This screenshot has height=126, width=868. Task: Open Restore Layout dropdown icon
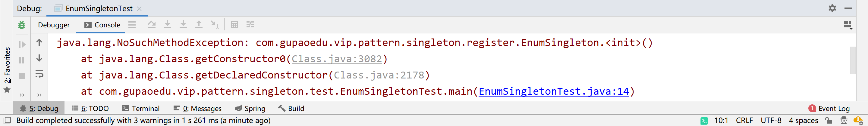pyautogui.click(x=848, y=25)
